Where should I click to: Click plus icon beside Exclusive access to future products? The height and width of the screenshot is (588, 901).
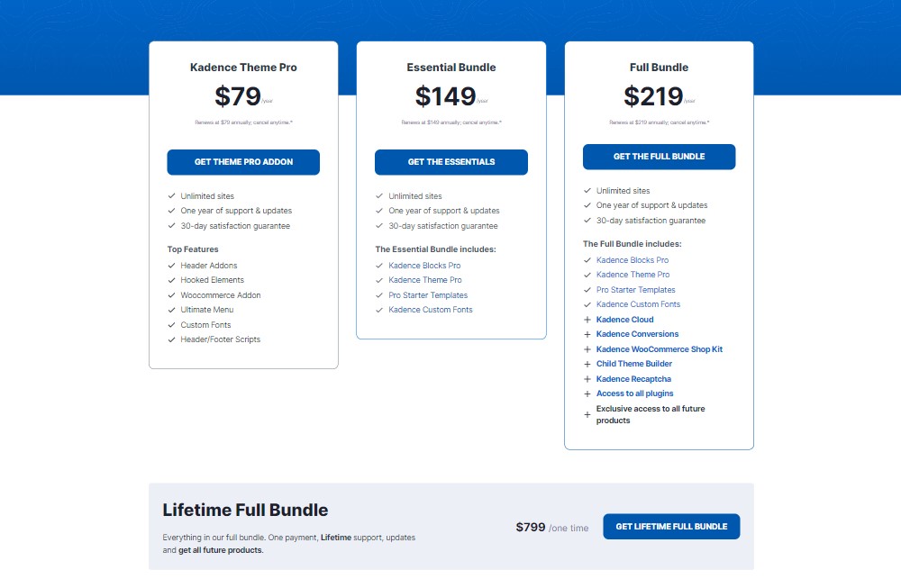click(587, 414)
